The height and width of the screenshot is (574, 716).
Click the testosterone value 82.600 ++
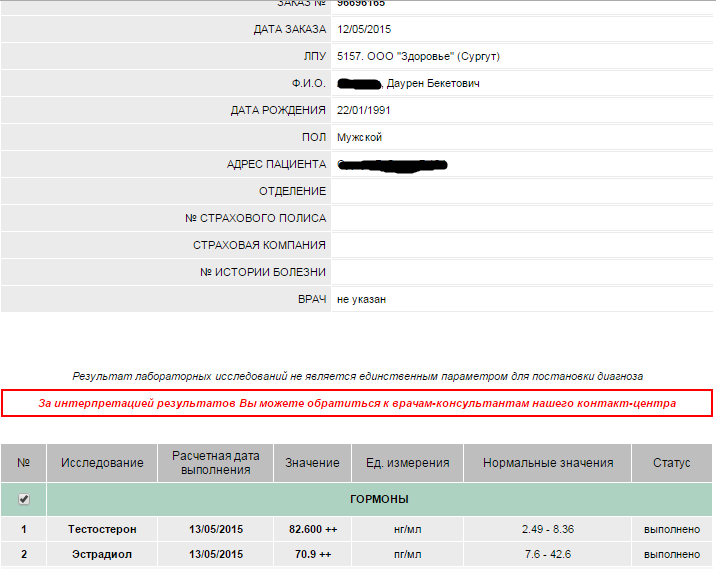coord(312,529)
